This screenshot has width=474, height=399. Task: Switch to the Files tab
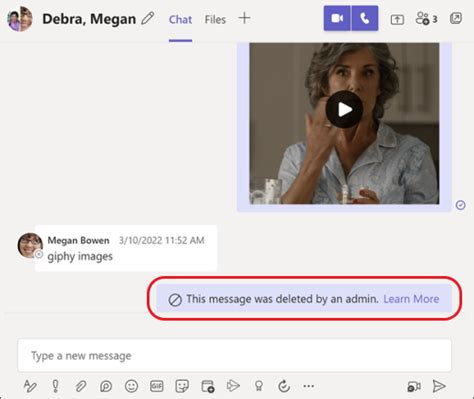pos(215,20)
